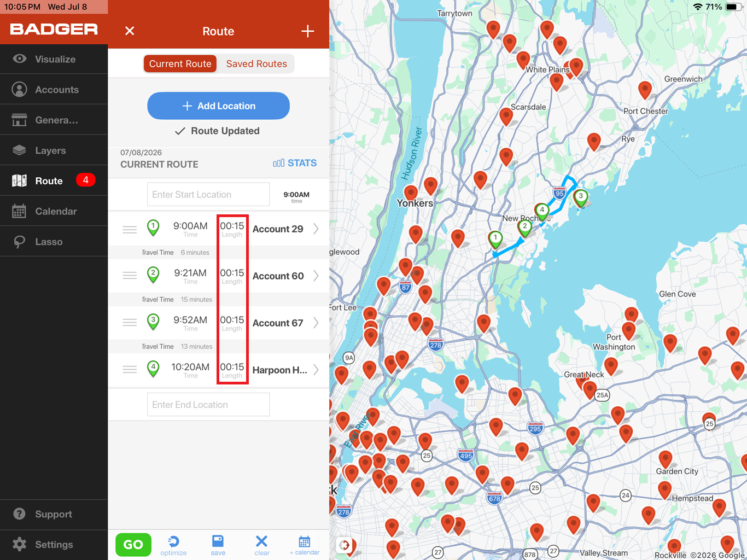
Task: Tap the stop 2 pin in the route list
Action: [x=154, y=275]
